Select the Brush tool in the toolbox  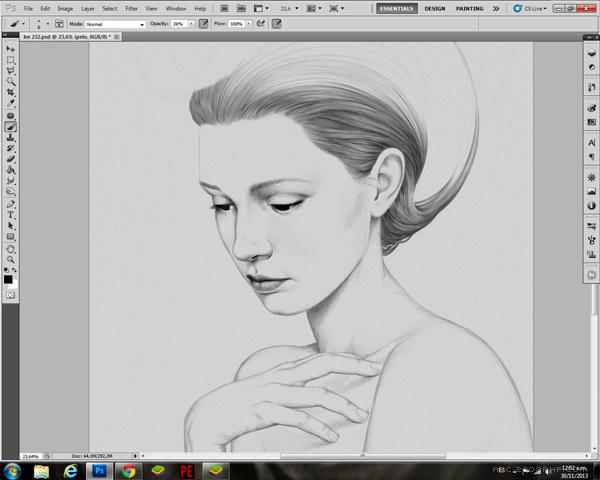pos(11,126)
